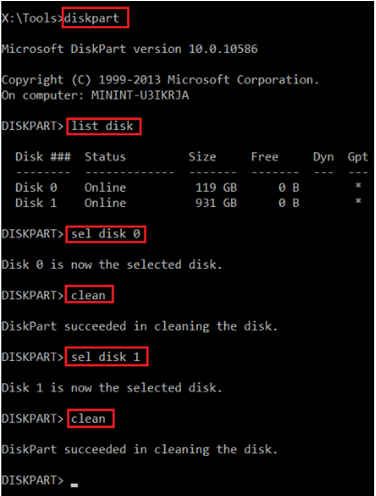Click the 'Free' column header

click(265, 157)
